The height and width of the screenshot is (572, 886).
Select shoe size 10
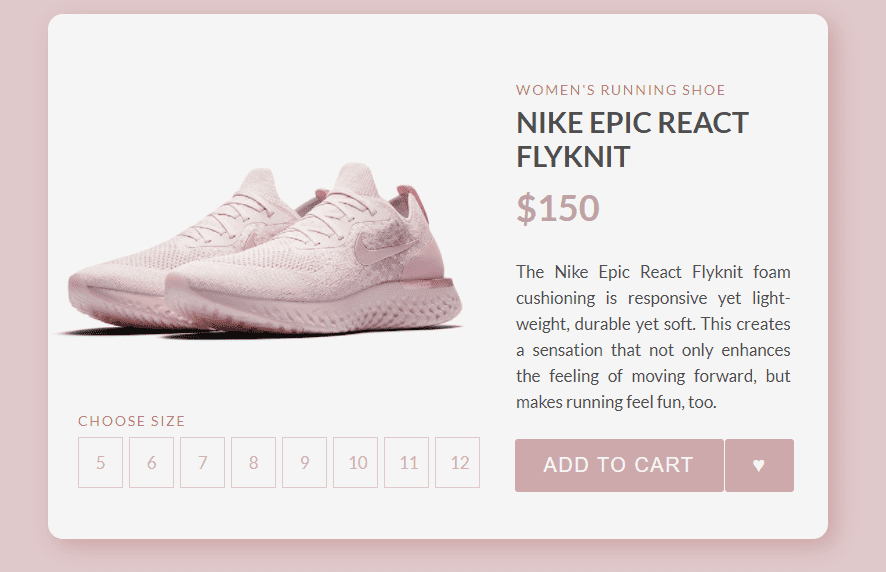(x=356, y=463)
